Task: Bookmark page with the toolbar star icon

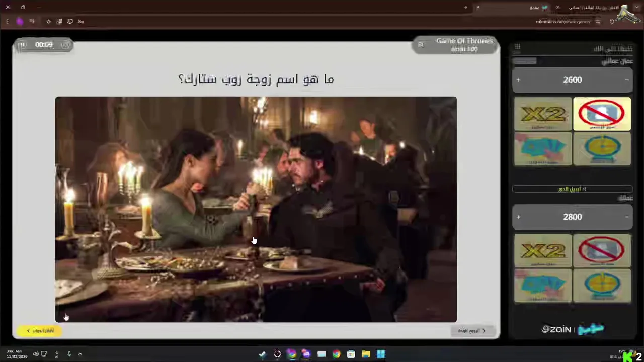Action: (x=48, y=21)
